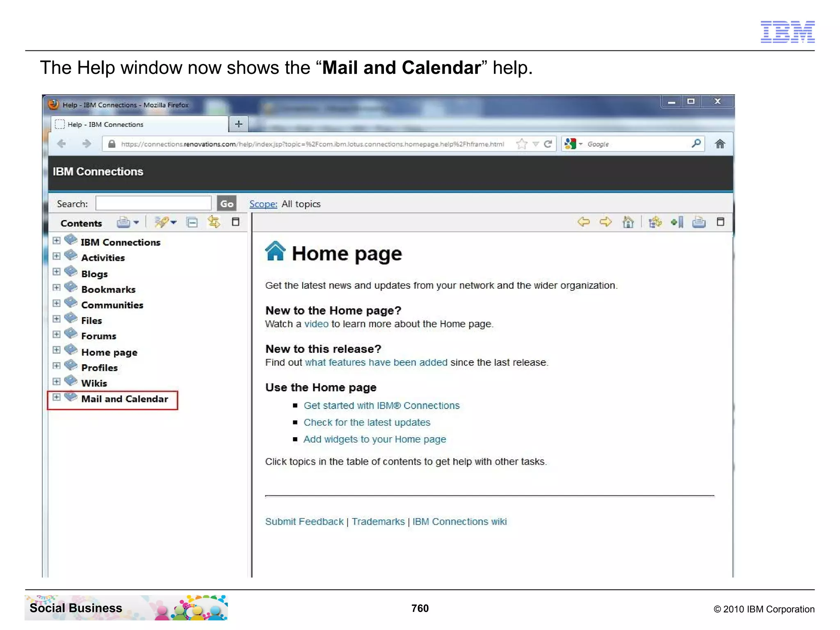Image resolution: width=840 pixels, height=630 pixels.
Task: Open Get started with IBM Connections link
Action: click(381, 406)
